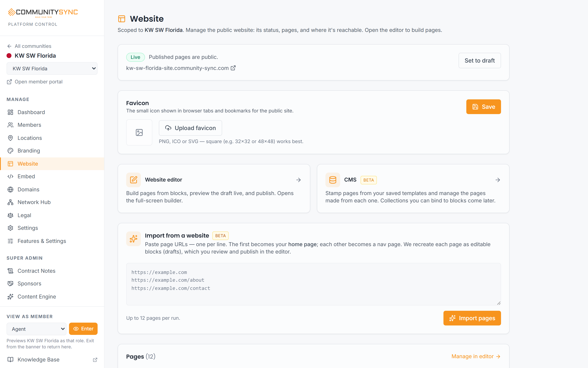Save the favicon settings
Screen dimensions: 588x368
483,107
